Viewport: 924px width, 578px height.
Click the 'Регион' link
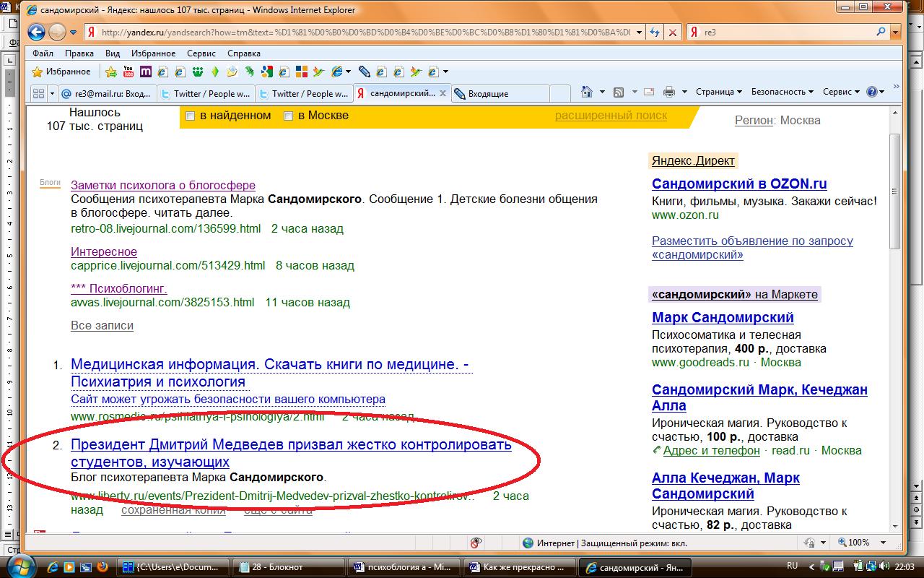(754, 121)
